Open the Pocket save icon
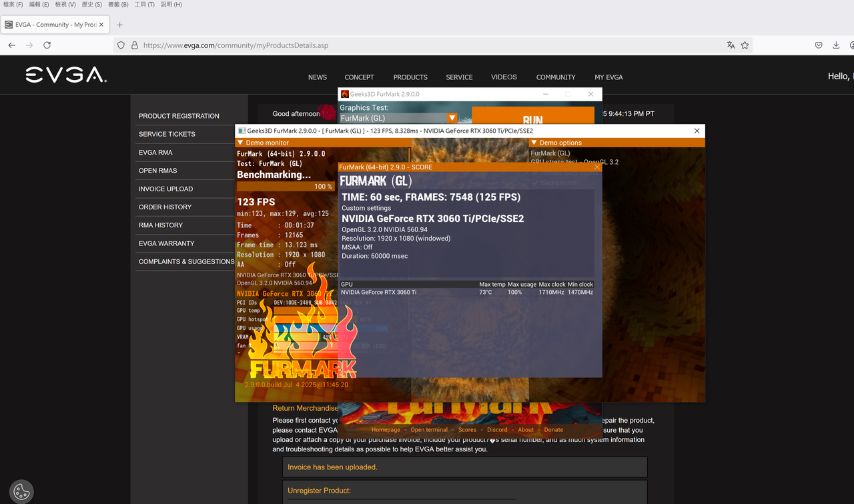The width and height of the screenshot is (854, 504). pos(819,45)
